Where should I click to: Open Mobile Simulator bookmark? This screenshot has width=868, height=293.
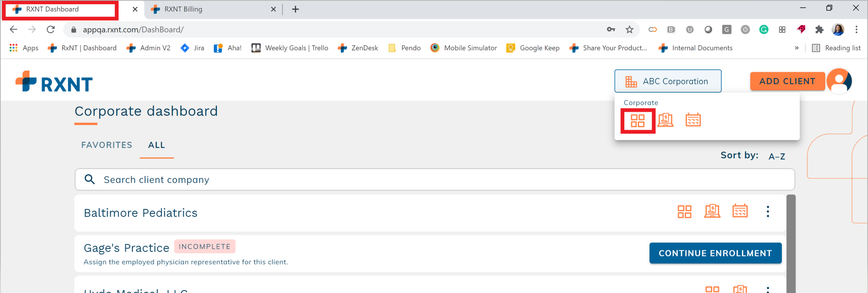[x=464, y=48]
